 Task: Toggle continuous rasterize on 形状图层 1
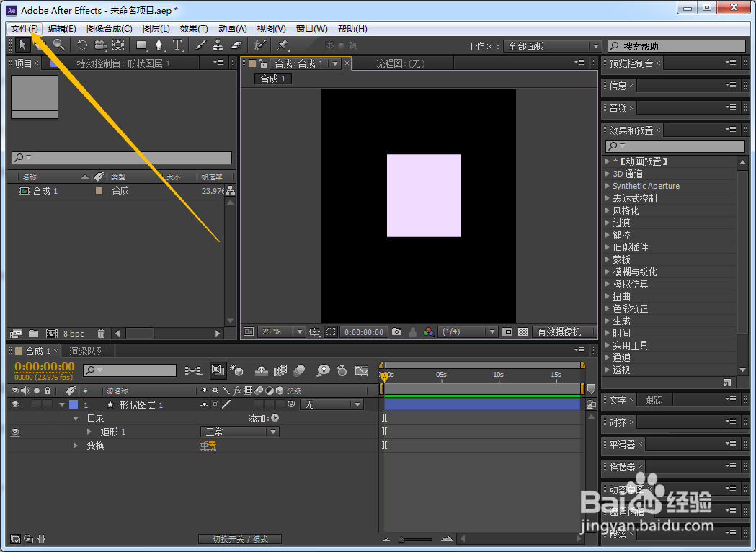pyautogui.click(x=215, y=404)
